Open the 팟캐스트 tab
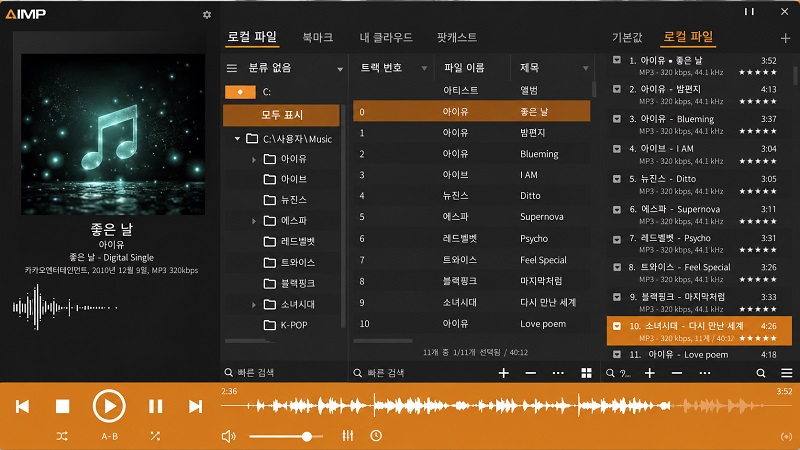The height and width of the screenshot is (450, 800). [x=457, y=37]
